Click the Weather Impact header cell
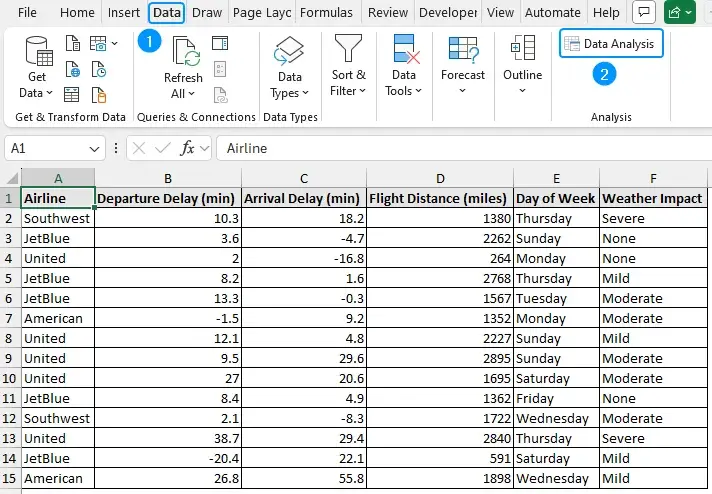The image size is (712, 494). [653, 198]
